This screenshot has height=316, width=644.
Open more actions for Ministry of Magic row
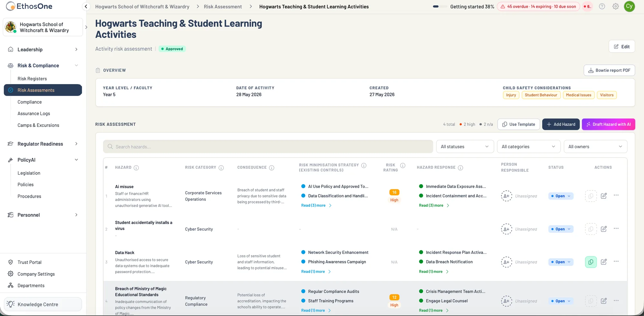[x=616, y=301]
